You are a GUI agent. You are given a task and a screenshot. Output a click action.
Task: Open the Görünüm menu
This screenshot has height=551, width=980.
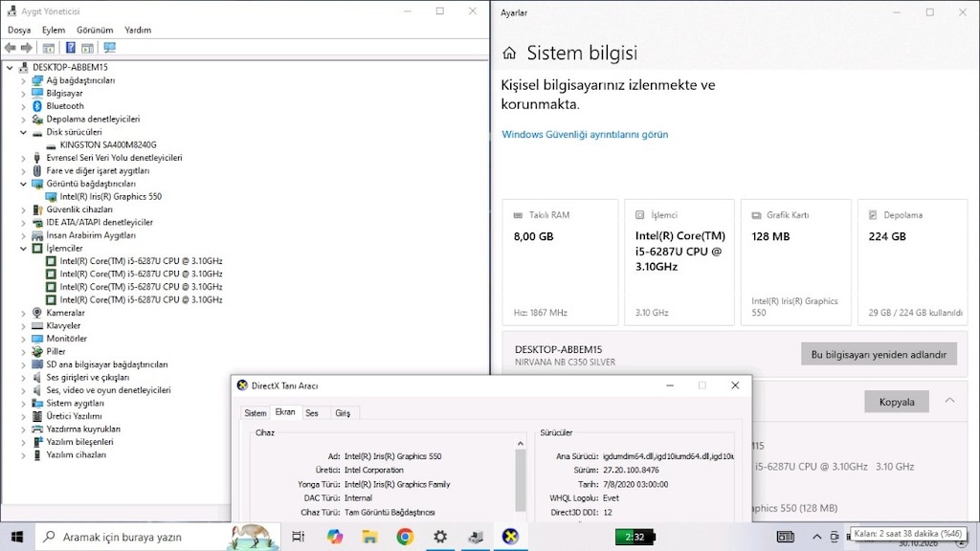(x=95, y=30)
